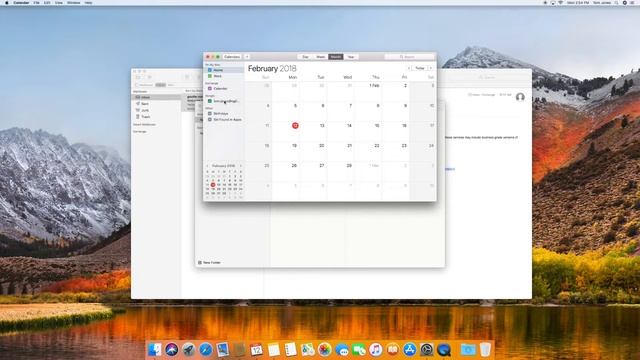Viewport: 640px width, 360px height.
Task: Select Trash in Mail window sidebar
Action: [156, 117]
